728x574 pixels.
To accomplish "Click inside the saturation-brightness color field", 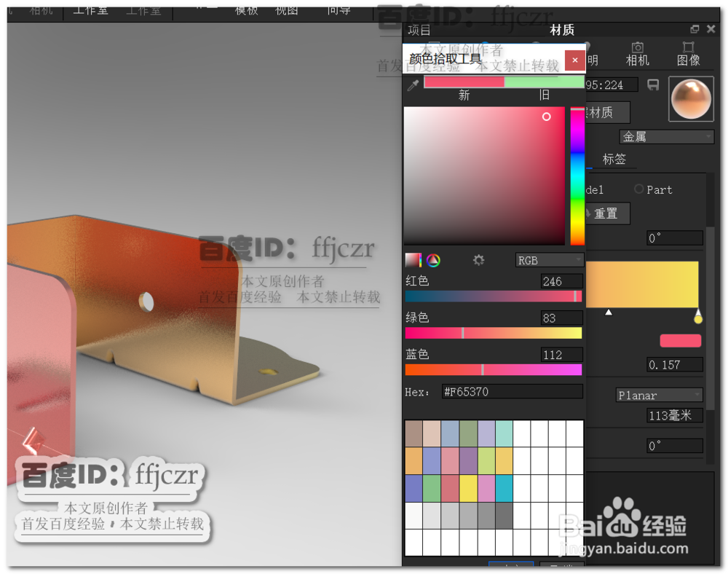I will (x=484, y=176).
